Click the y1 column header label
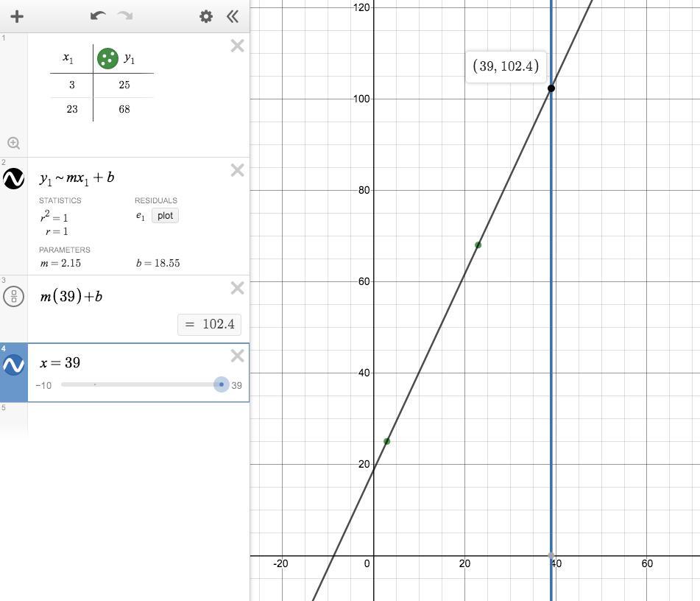The height and width of the screenshot is (601, 700). (130, 58)
